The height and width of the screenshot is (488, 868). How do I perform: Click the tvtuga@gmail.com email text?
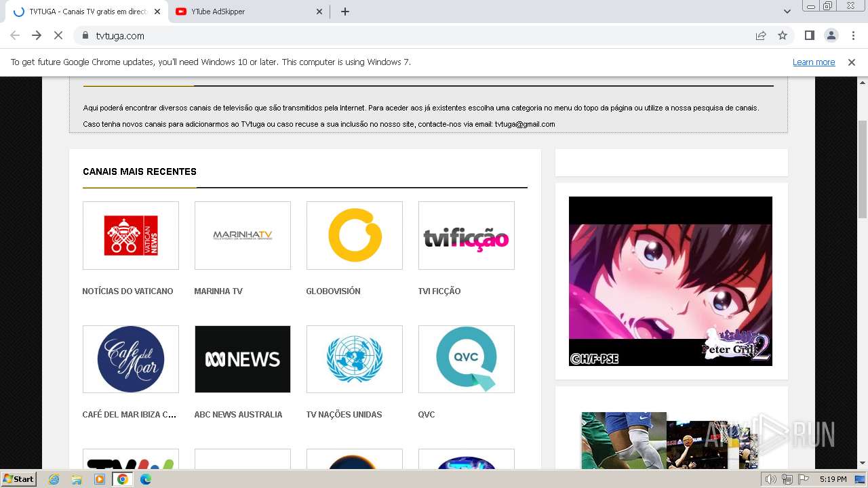click(x=525, y=124)
